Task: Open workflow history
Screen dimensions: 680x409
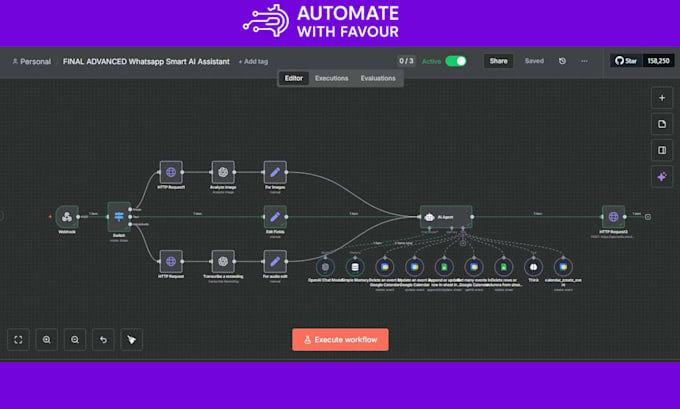Action: [562, 61]
